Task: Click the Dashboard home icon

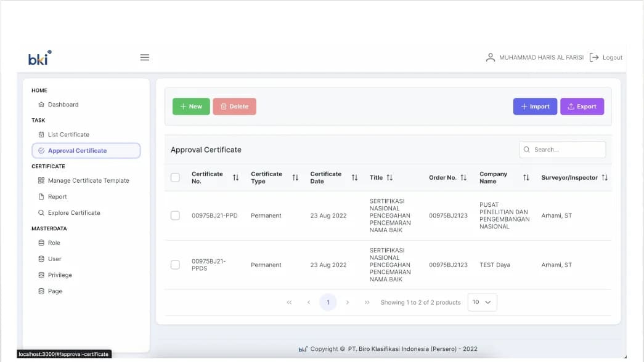Action: coord(41,105)
